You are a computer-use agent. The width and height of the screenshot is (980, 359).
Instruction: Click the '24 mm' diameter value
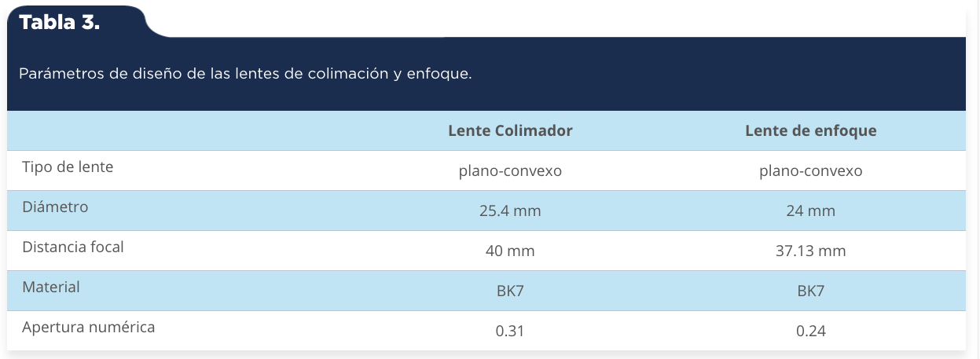(x=810, y=211)
